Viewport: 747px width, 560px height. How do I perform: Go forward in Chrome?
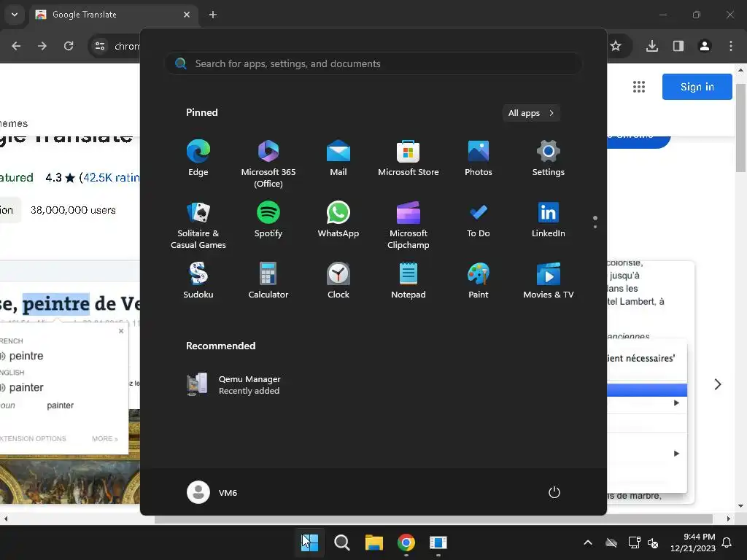[42, 46]
